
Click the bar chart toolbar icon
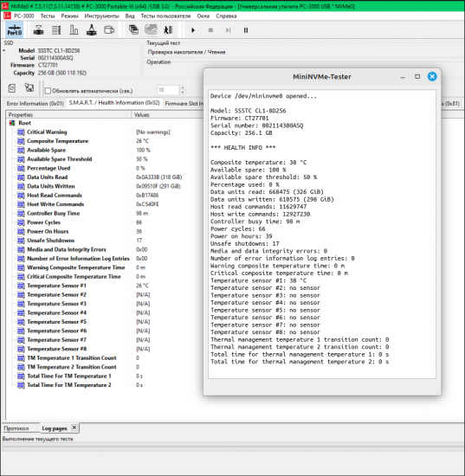tap(74, 29)
